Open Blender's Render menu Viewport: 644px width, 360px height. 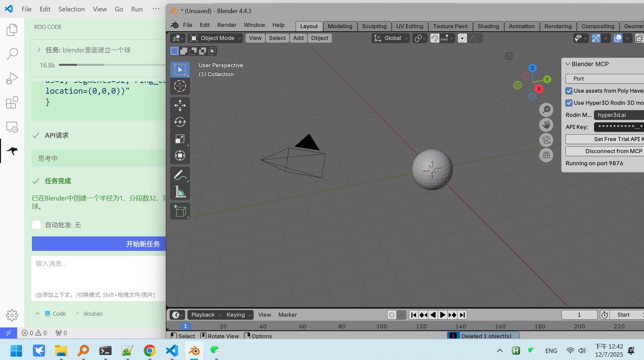pos(227,25)
